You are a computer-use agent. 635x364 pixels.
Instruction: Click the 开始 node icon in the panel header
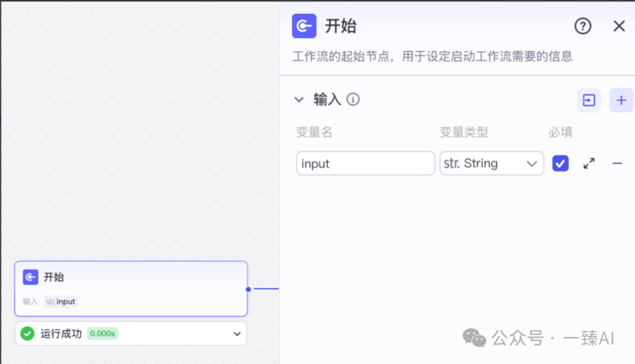(x=303, y=26)
